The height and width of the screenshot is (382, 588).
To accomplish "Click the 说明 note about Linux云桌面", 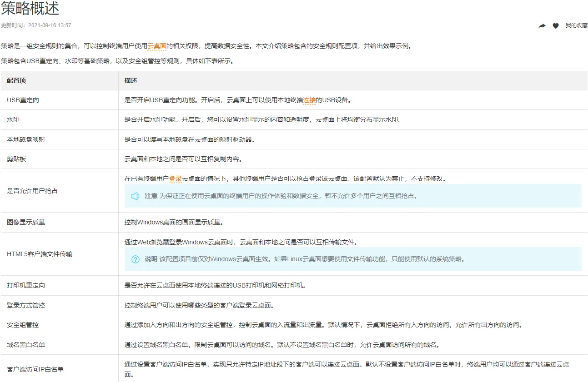I will 305,259.
